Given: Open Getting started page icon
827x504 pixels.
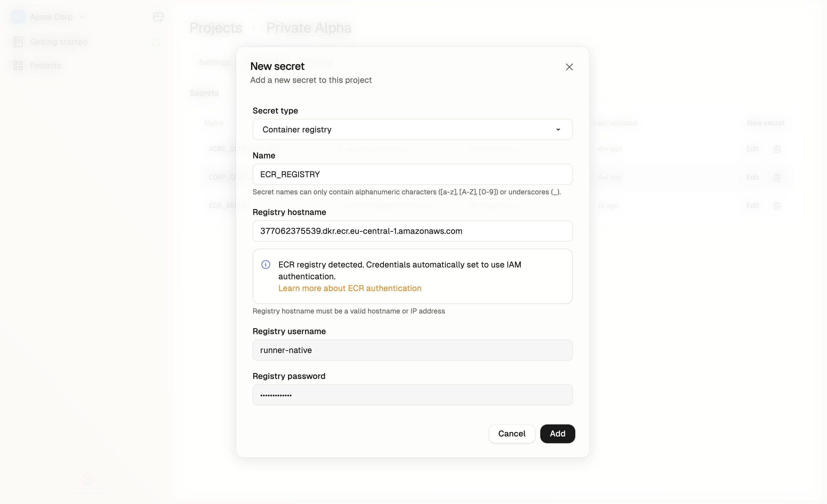Looking at the screenshot, I should tap(18, 42).
